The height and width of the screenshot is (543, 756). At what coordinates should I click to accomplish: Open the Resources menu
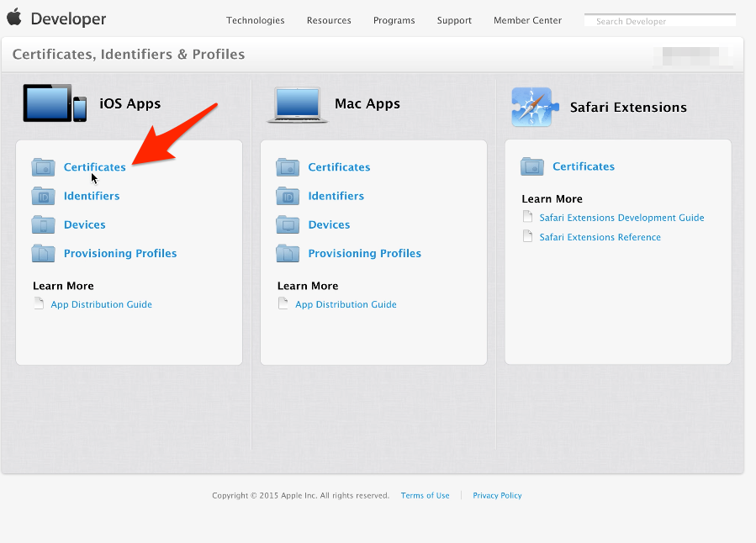click(329, 20)
